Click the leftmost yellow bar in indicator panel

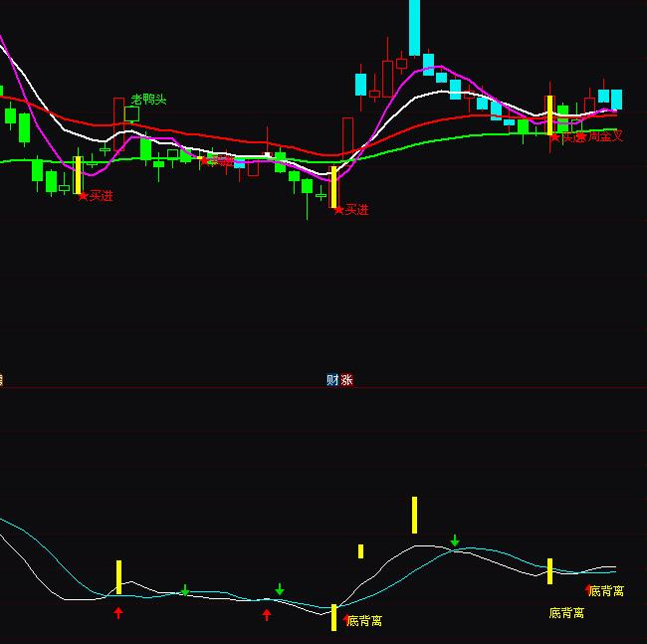pos(118,577)
